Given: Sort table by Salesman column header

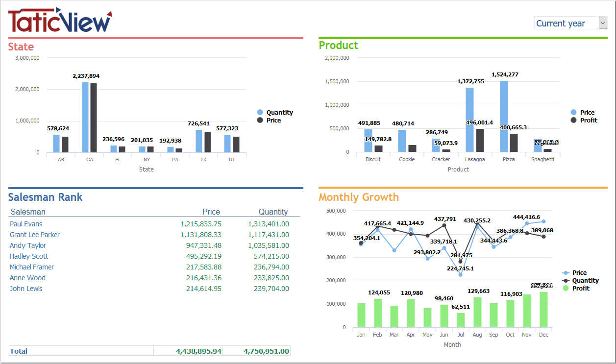Looking at the screenshot, I should point(28,212).
